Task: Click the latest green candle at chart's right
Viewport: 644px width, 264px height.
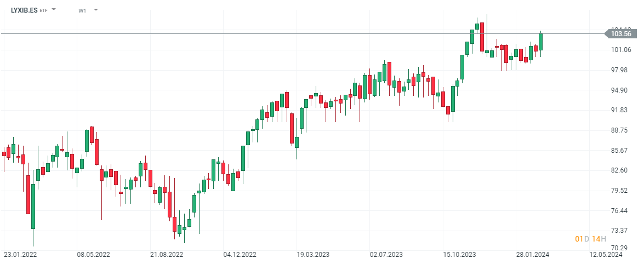Action: pyautogui.click(x=540, y=42)
